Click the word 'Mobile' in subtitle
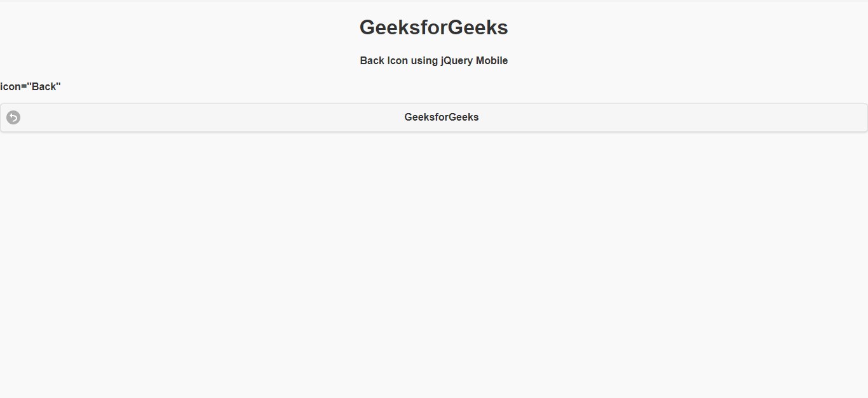Screen dimensions: 868x398 492,61
